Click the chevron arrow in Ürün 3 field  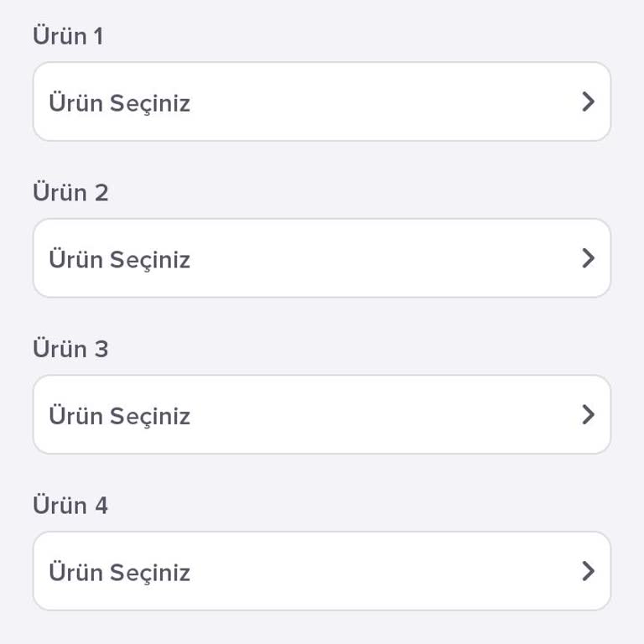coord(588,415)
